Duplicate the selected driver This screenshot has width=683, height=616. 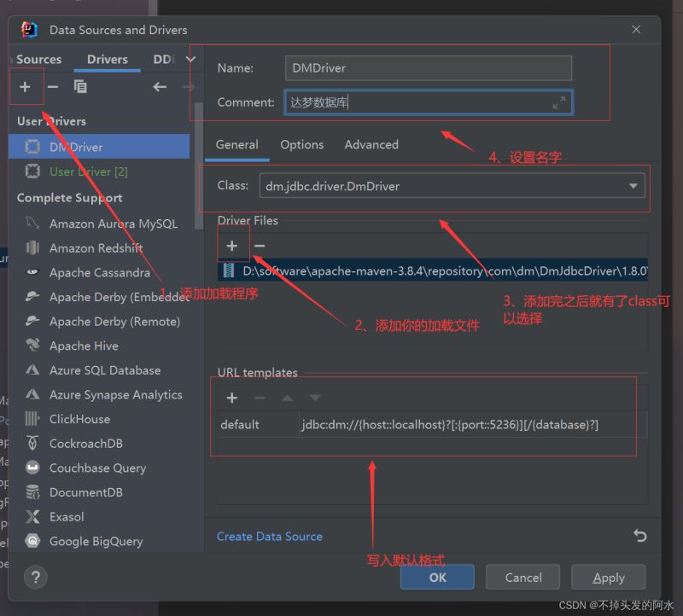pos(80,87)
